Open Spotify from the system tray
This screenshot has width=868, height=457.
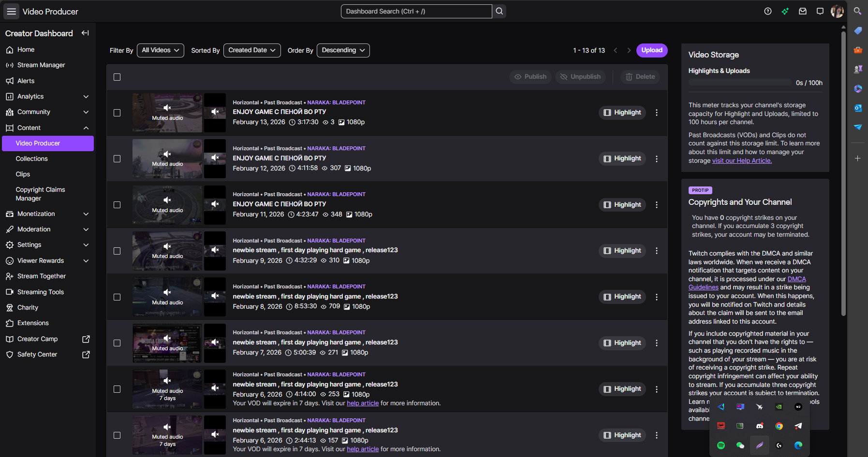click(x=721, y=445)
